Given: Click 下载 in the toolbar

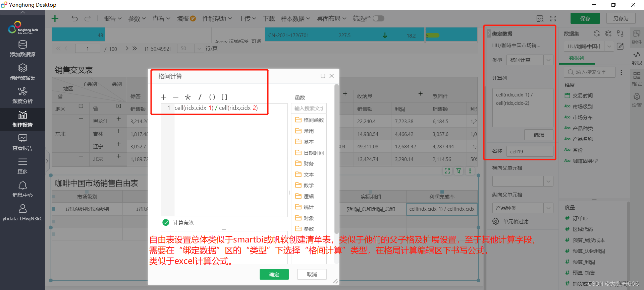Looking at the screenshot, I should tap(269, 18).
